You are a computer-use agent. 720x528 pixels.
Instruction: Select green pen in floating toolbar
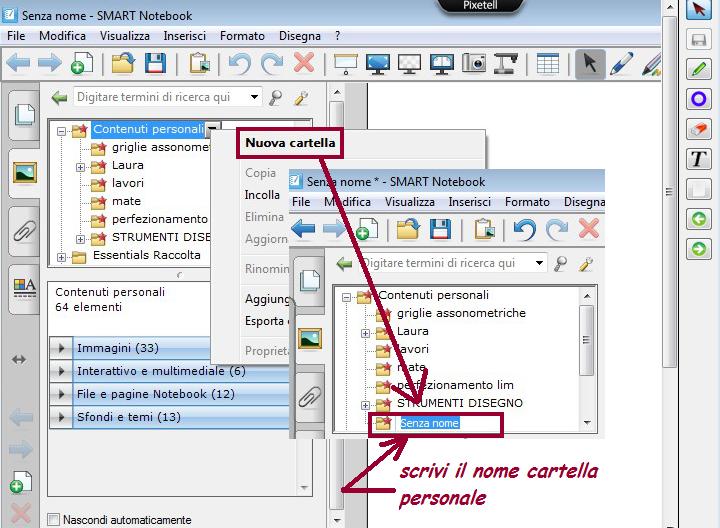point(699,69)
